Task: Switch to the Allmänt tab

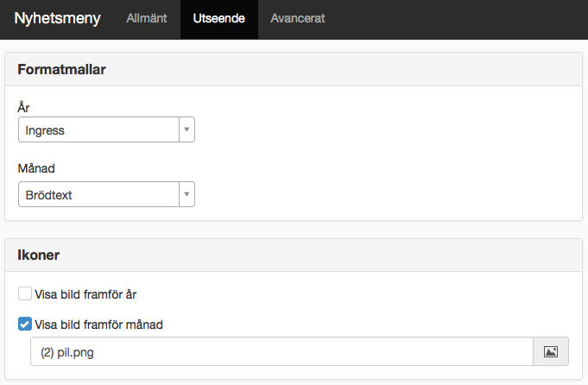Action: (x=147, y=18)
